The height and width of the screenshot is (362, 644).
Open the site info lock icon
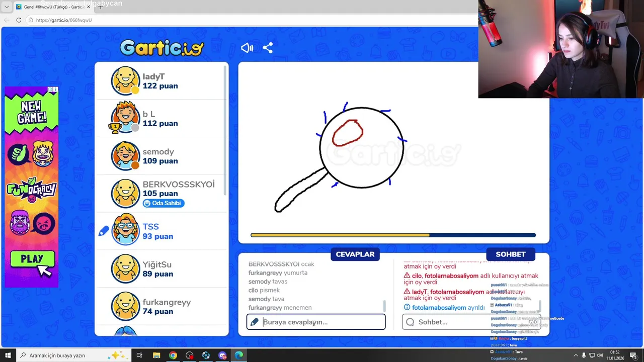point(31,20)
